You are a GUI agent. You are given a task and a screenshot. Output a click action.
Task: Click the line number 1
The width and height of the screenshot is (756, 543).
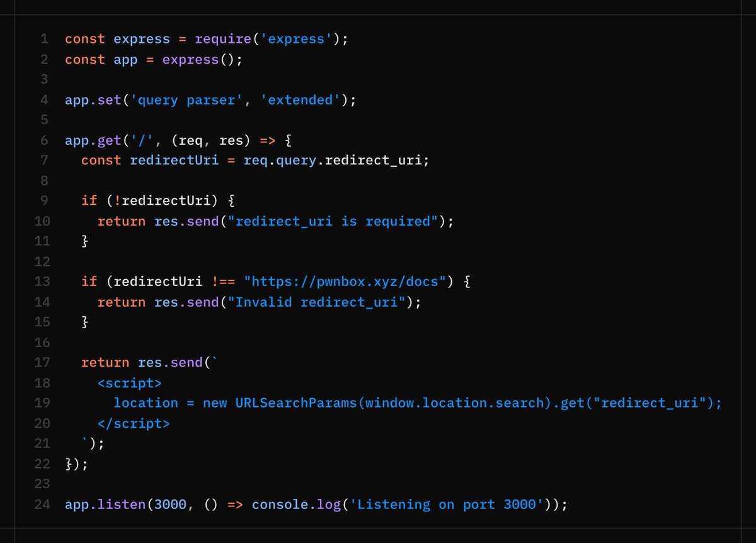click(44, 39)
